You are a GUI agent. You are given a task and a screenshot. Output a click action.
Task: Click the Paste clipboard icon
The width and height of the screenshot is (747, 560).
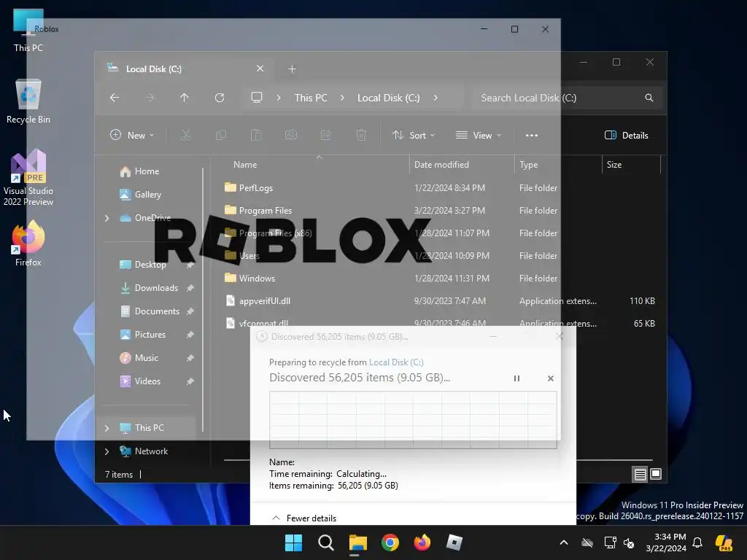(256, 135)
